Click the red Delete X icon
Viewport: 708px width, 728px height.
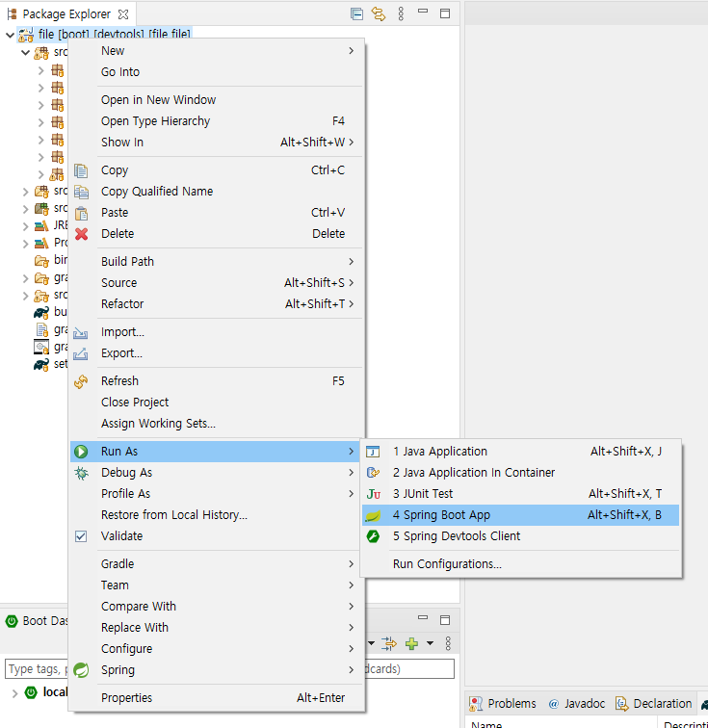[x=81, y=234]
